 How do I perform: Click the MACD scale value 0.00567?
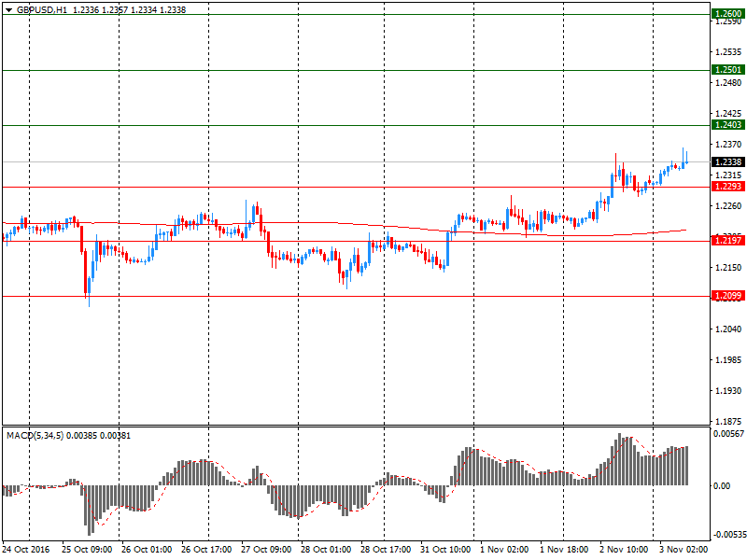coord(729,434)
